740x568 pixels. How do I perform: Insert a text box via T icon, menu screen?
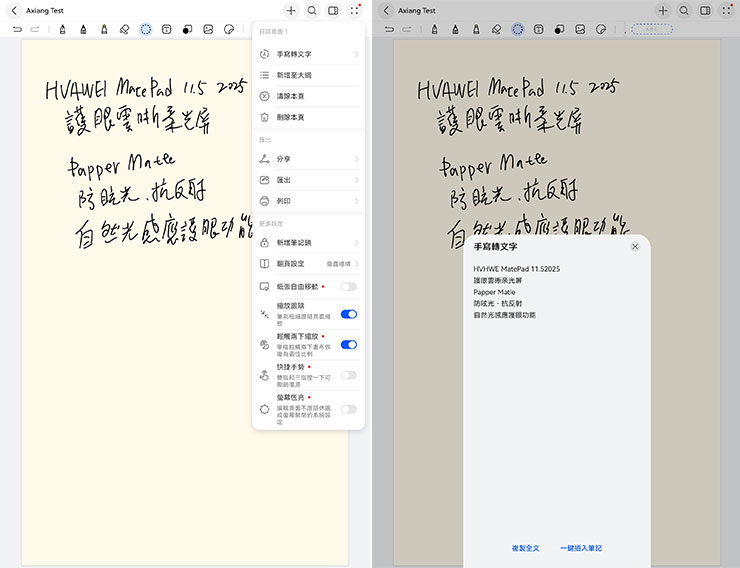167,29
